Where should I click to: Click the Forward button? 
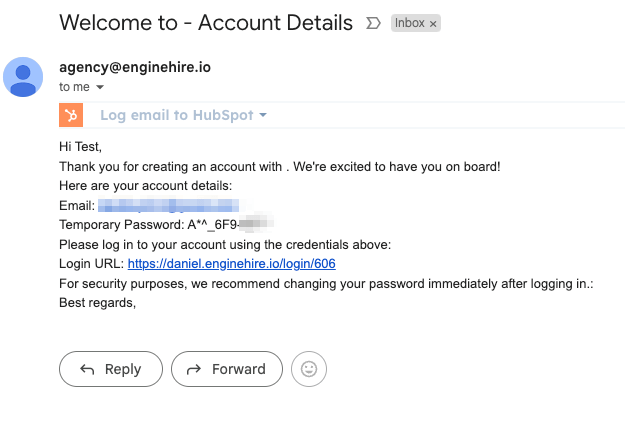226,369
